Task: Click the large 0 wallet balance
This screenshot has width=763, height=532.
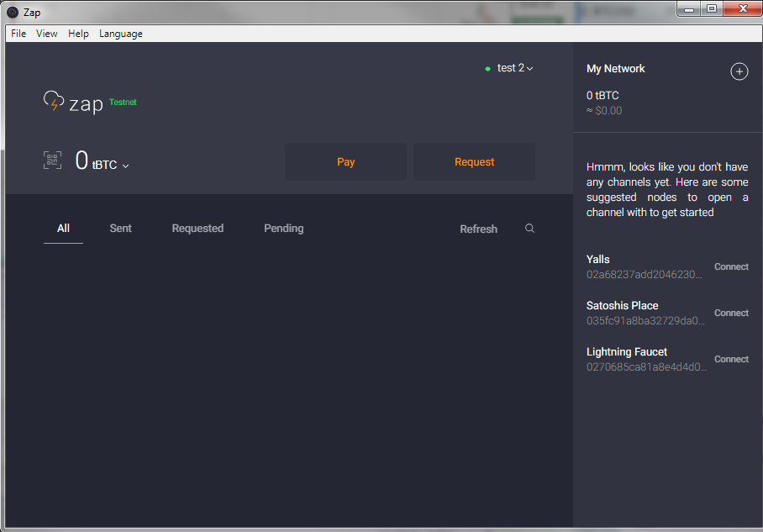Action: point(82,161)
